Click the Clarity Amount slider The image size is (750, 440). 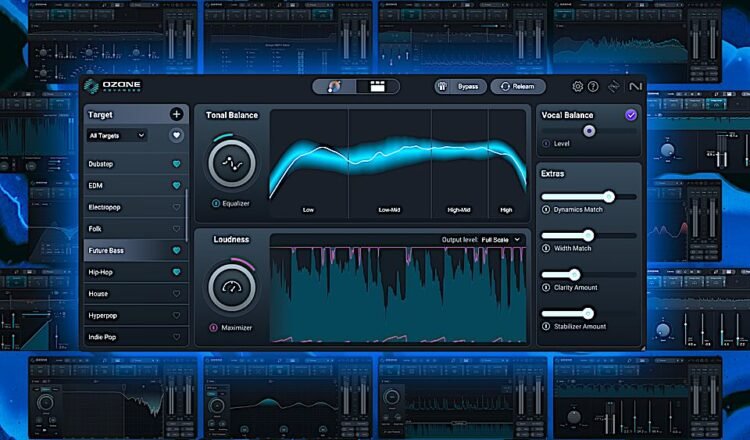[589, 275]
